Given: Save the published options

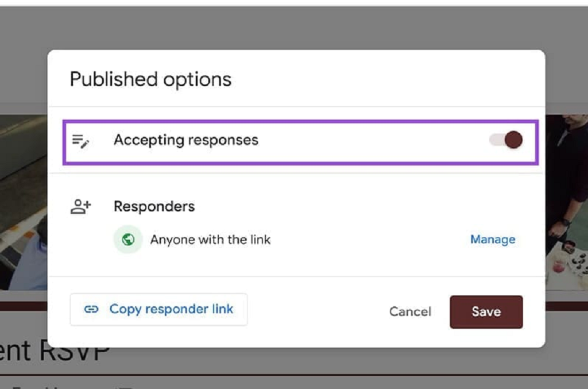Looking at the screenshot, I should click(x=486, y=311).
